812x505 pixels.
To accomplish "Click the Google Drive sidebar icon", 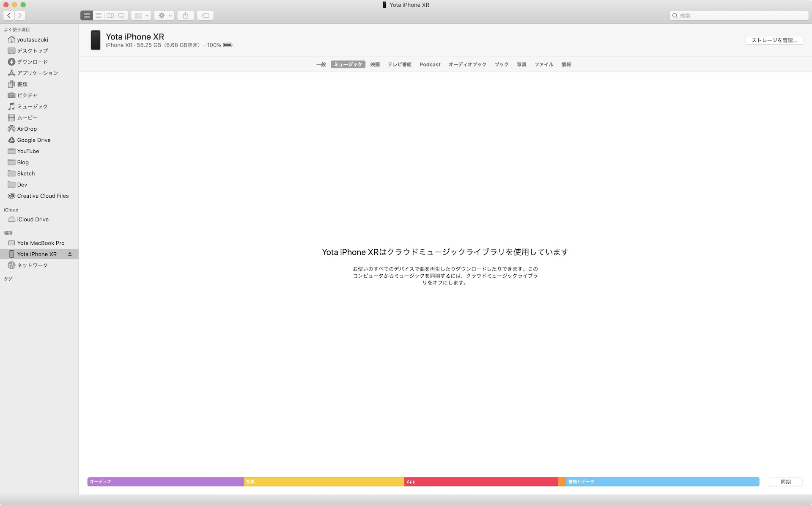I will pos(11,140).
